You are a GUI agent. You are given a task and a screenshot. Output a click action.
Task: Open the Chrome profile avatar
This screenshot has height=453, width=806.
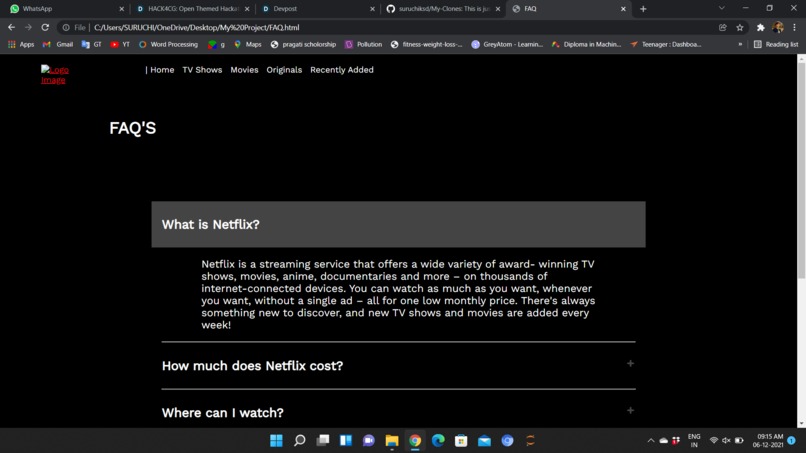click(778, 27)
